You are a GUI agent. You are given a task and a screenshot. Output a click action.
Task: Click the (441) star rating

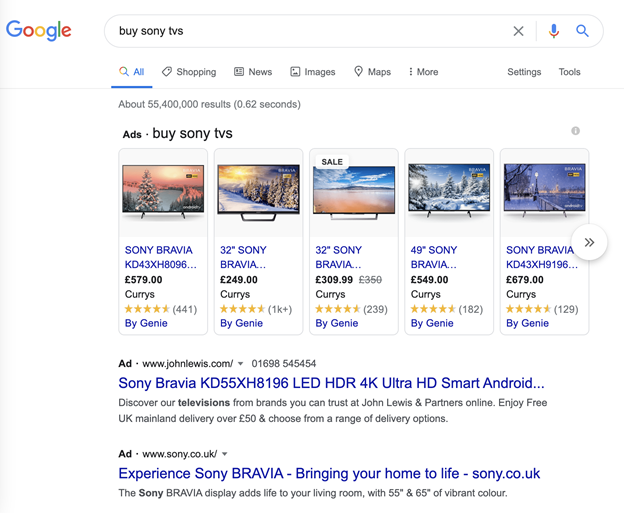[x=161, y=309]
